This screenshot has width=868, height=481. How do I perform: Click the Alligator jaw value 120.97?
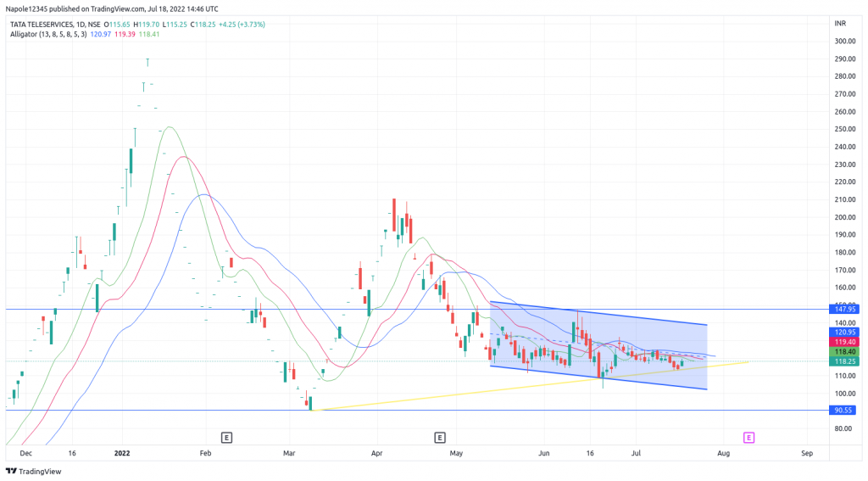(101, 34)
